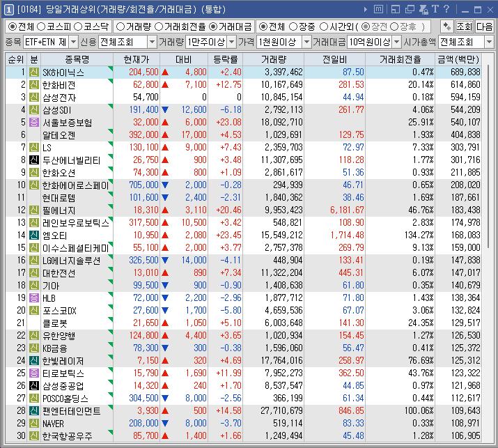Click the 신 badge of 한국항공우주 row
The height and width of the screenshot is (448, 498).
point(34,435)
